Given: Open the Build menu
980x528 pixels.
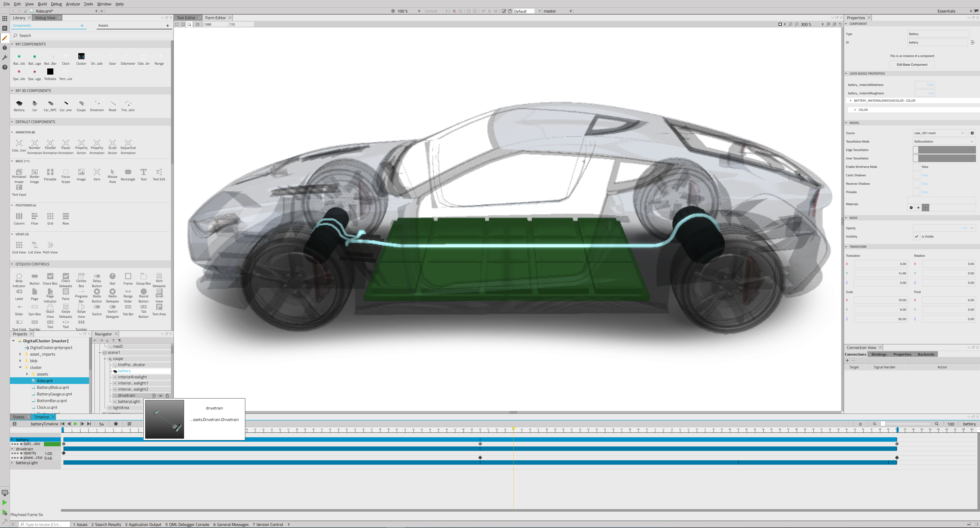Looking at the screenshot, I should pyautogui.click(x=42, y=4).
